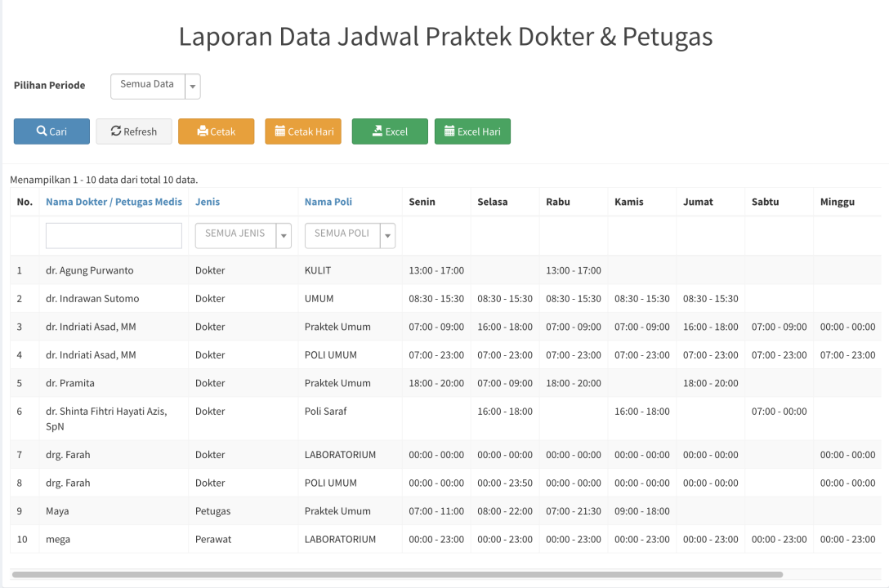This screenshot has height=588, width=889.
Task: Click the doctor name filter input field
Action: [x=114, y=236]
